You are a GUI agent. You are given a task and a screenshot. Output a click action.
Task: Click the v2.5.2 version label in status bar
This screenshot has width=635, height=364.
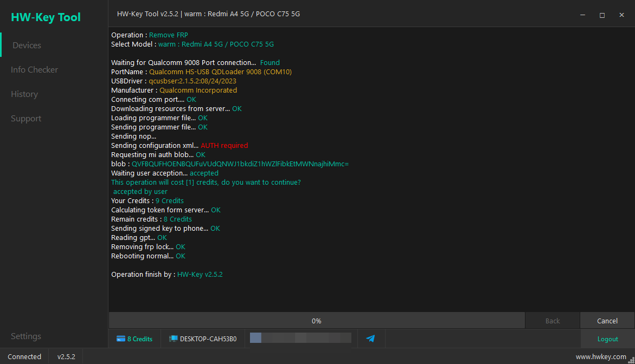pyautogui.click(x=66, y=357)
